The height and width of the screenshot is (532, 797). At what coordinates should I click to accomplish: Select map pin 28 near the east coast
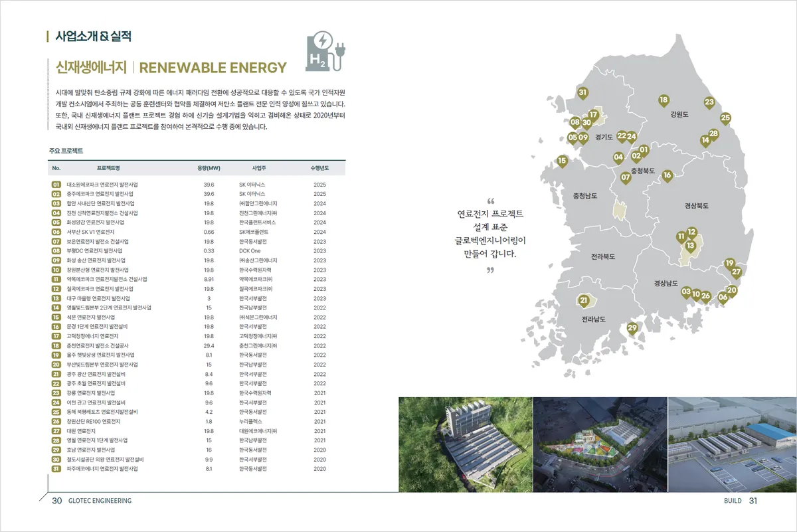[714, 135]
